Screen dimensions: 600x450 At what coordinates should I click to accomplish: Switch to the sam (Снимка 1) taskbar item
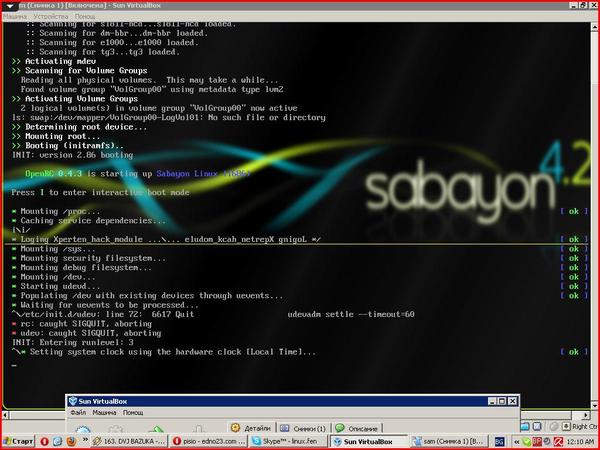[448, 442]
